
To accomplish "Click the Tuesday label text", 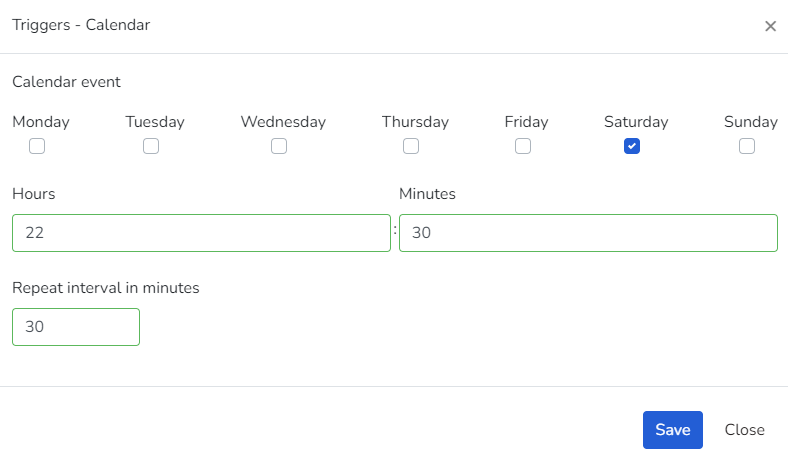I will click(155, 122).
